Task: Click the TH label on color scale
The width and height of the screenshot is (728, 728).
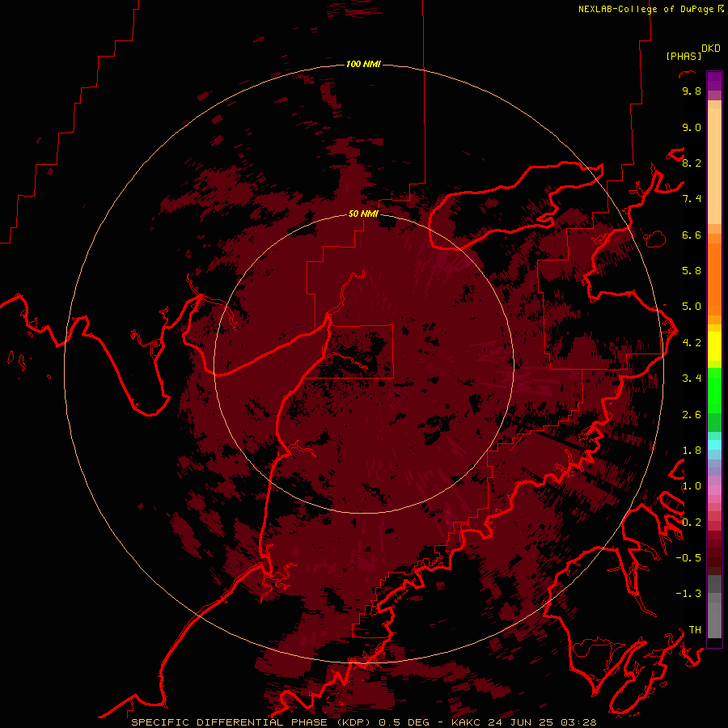Action: (x=695, y=629)
